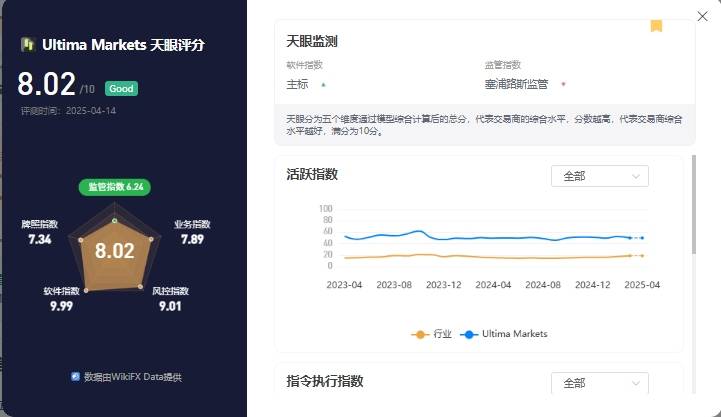The width and height of the screenshot is (721, 417).
Task: Click the 2025-04 axis label
Action: click(x=642, y=285)
